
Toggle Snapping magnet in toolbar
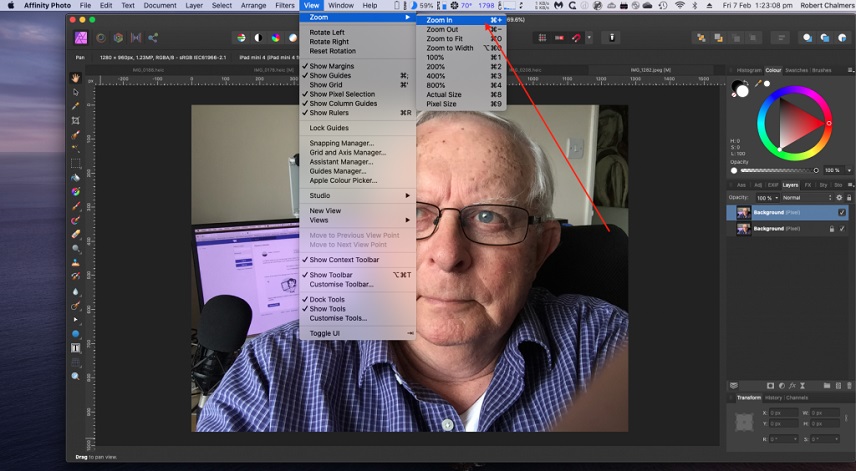576,38
